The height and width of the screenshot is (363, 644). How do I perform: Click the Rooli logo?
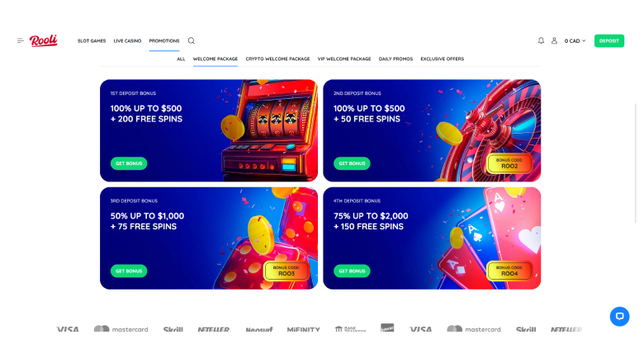[43, 40]
